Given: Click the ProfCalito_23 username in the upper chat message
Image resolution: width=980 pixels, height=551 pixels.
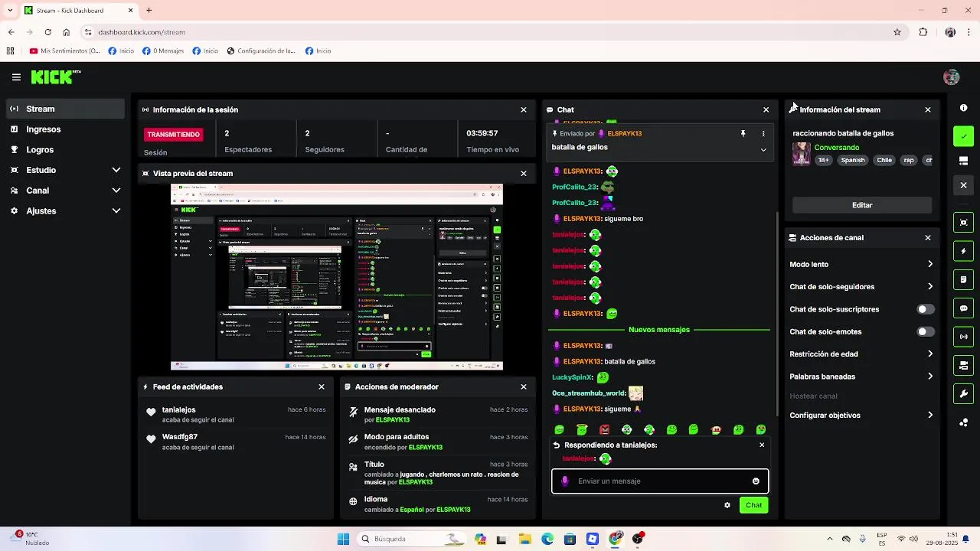Looking at the screenshot, I should (574, 187).
